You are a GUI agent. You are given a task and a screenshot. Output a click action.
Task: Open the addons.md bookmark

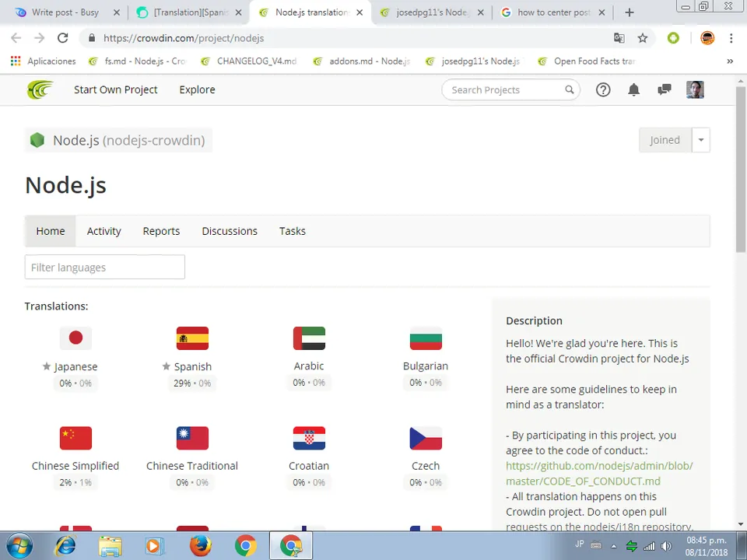[362, 61]
